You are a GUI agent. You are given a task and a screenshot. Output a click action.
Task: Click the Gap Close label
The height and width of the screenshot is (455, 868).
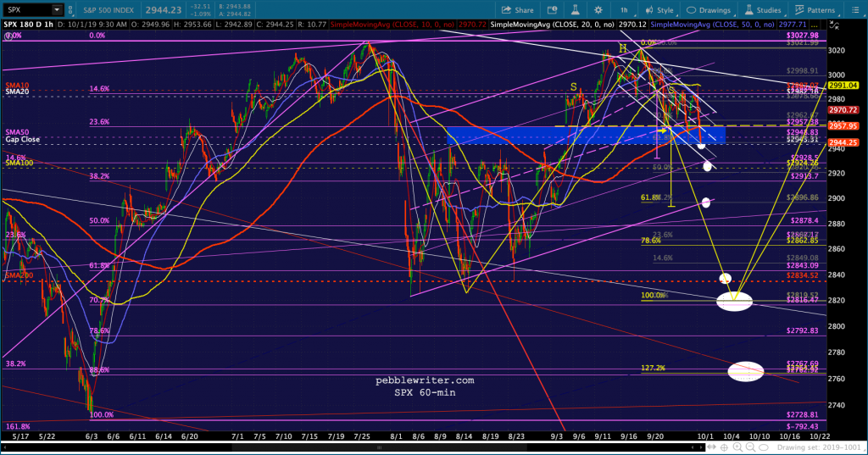23,140
